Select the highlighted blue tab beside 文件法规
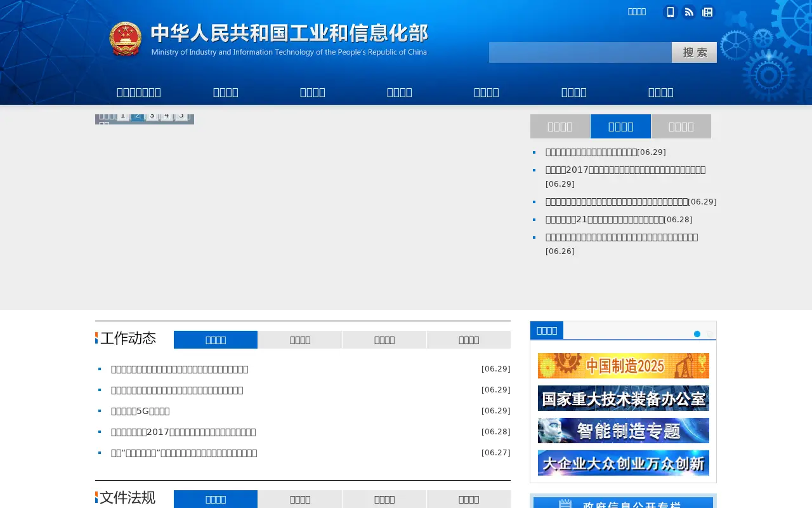The height and width of the screenshot is (508, 812). coord(216,499)
